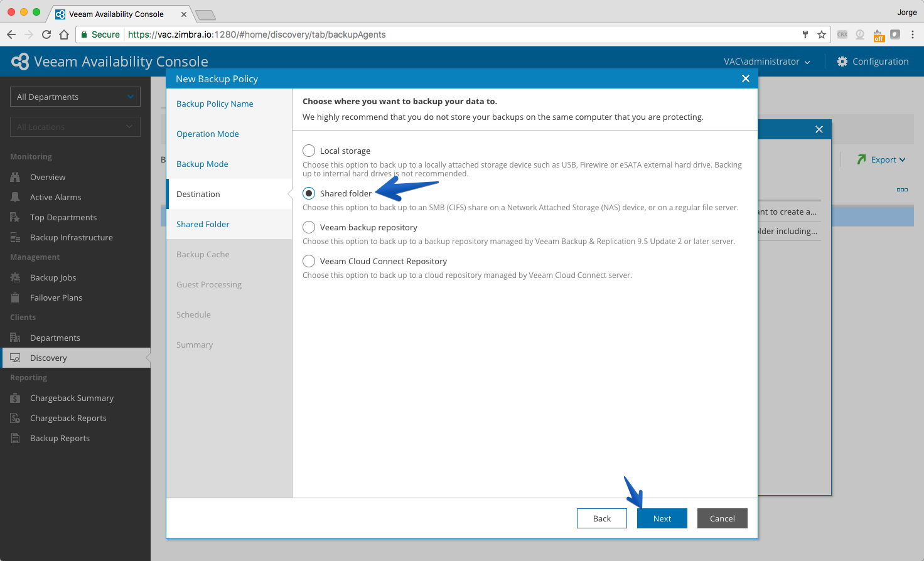Open the Export dropdown menu
The width and height of the screenshot is (924, 561).
(x=888, y=159)
